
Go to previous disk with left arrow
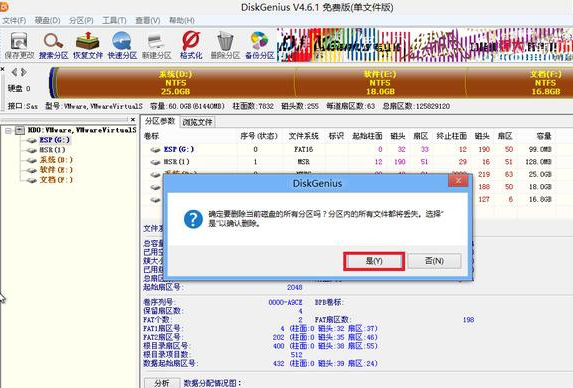click(14, 72)
